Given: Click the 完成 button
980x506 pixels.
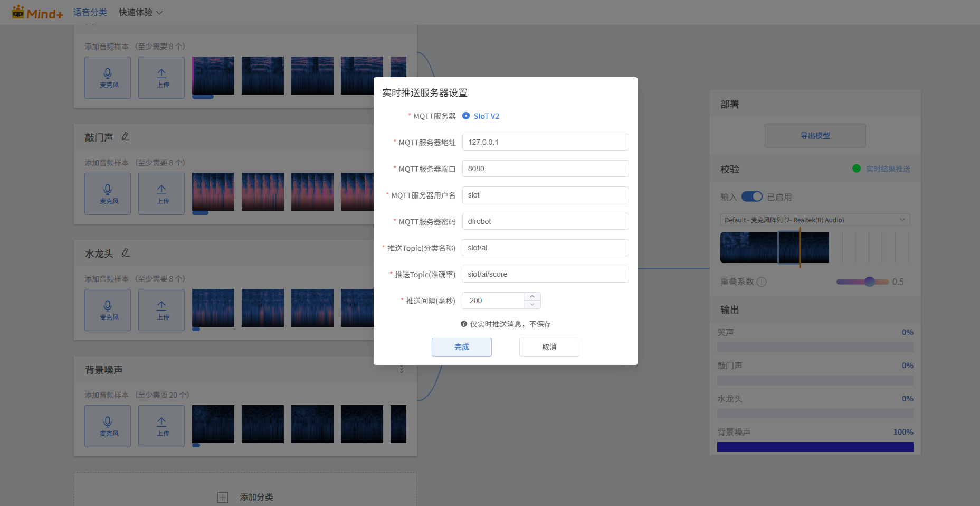Looking at the screenshot, I should point(461,347).
